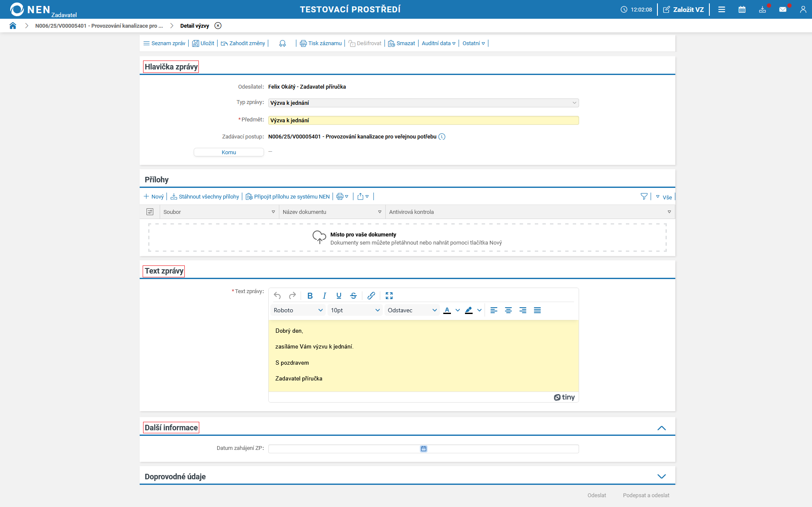Click Podepsat a odeslat button

tap(646, 495)
